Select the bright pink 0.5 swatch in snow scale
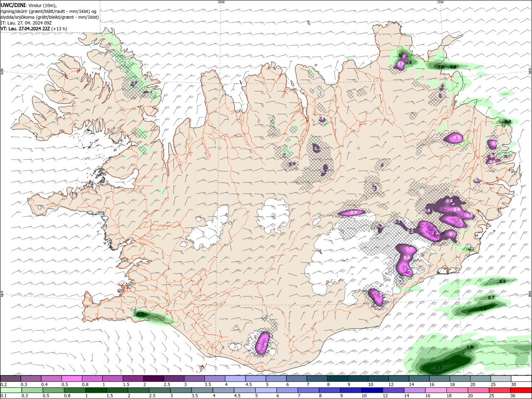This screenshot has width=532, height=399. pyautogui.click(x=71, y=379)
